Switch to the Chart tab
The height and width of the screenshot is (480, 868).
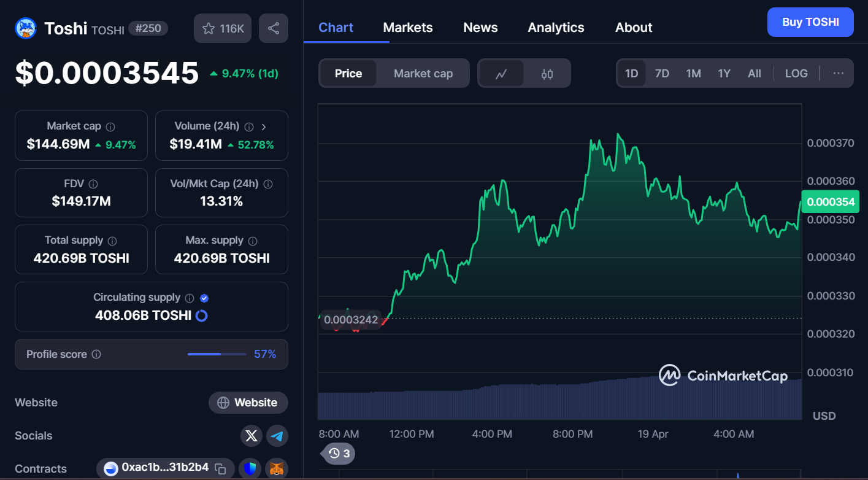point(336,28)
